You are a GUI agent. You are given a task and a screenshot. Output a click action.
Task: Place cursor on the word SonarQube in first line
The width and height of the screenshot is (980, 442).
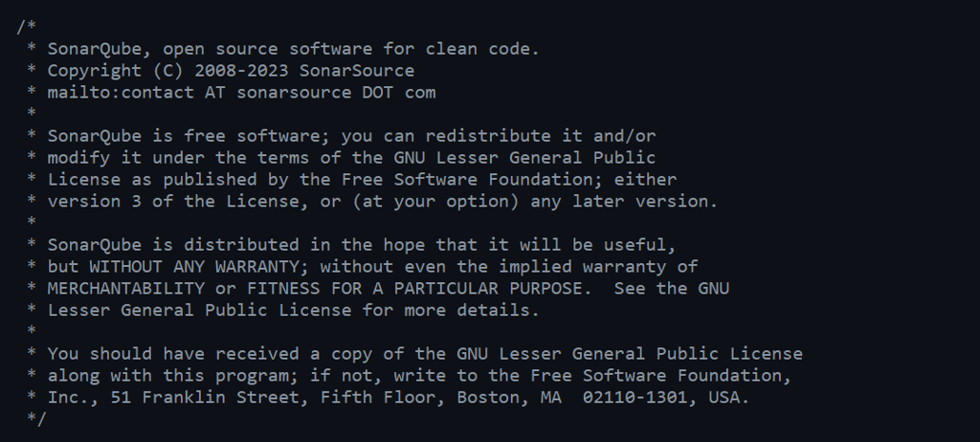pyautogui.click(x=95, y=49)
